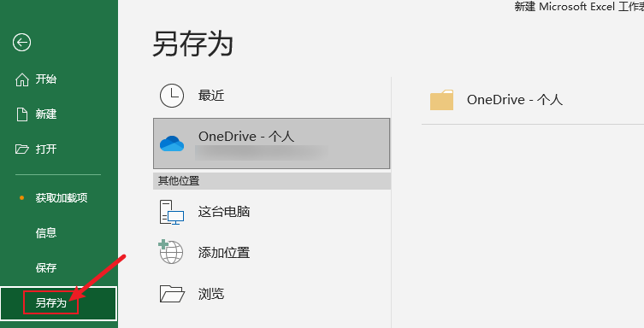Select the 最近 location label
Screen dimensions: 644x328
[x=211, y=96]
